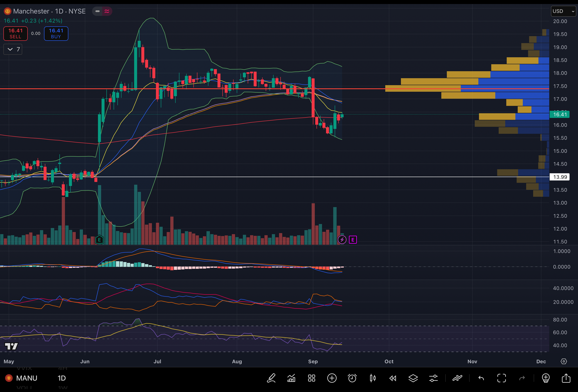Open the indicators chart icon
Image resolution: width=578 pixels, height=392 pixels.
pos(291,378)
